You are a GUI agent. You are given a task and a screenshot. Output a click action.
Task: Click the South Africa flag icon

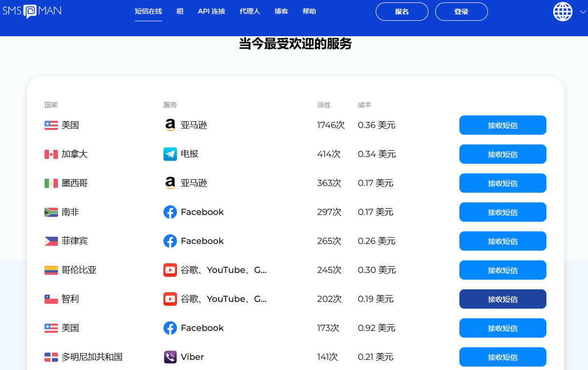point(51,212)
